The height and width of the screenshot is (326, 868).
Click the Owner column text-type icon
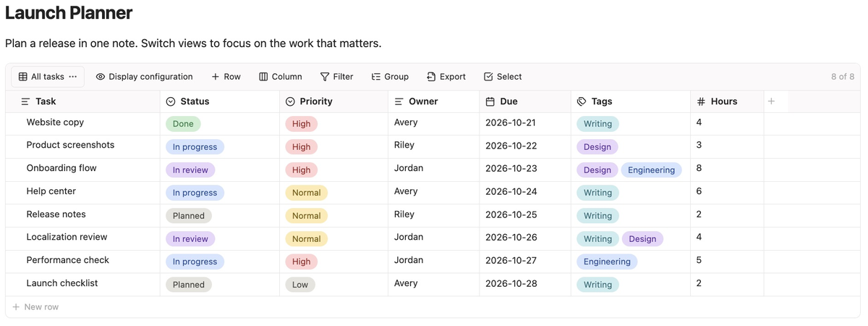[399, 101]
